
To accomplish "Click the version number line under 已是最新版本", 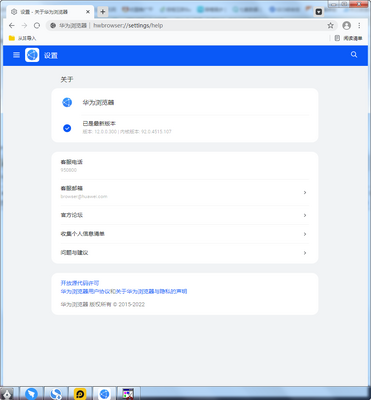I will pos(127,132).
